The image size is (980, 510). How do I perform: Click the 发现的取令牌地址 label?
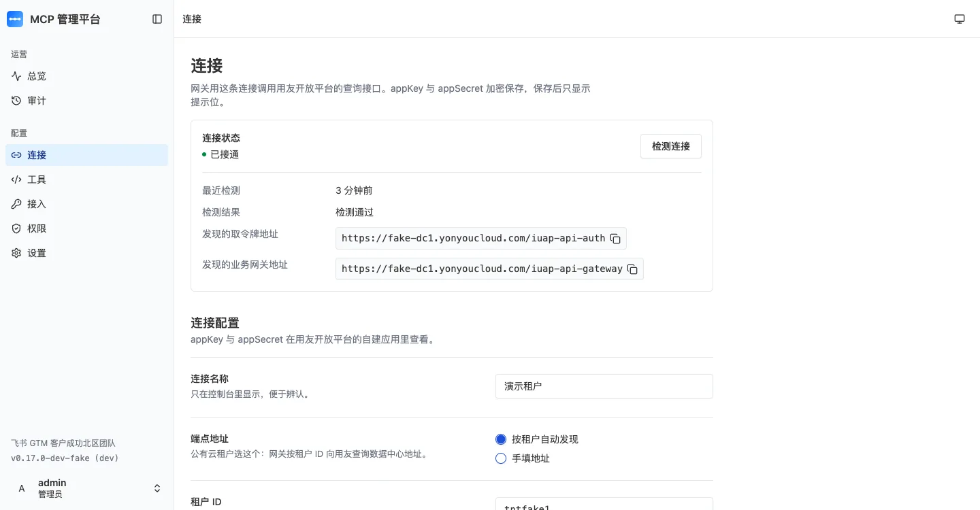[240, 234]
